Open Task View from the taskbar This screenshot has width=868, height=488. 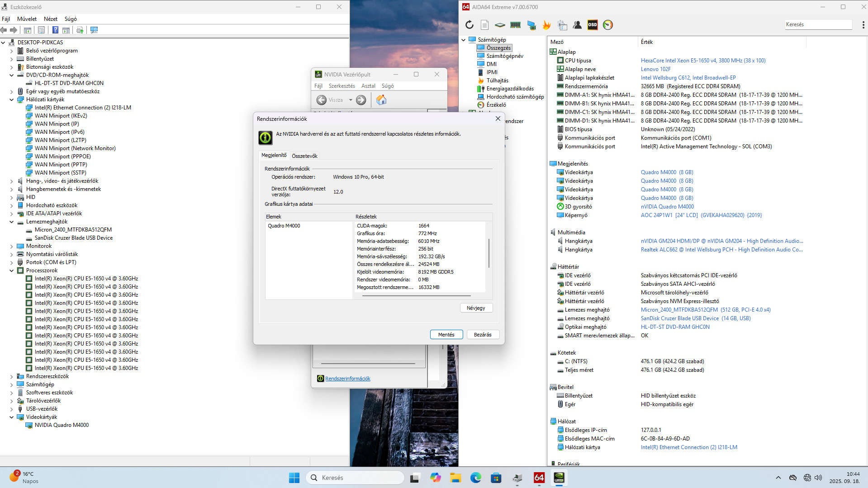pos(414,478)
